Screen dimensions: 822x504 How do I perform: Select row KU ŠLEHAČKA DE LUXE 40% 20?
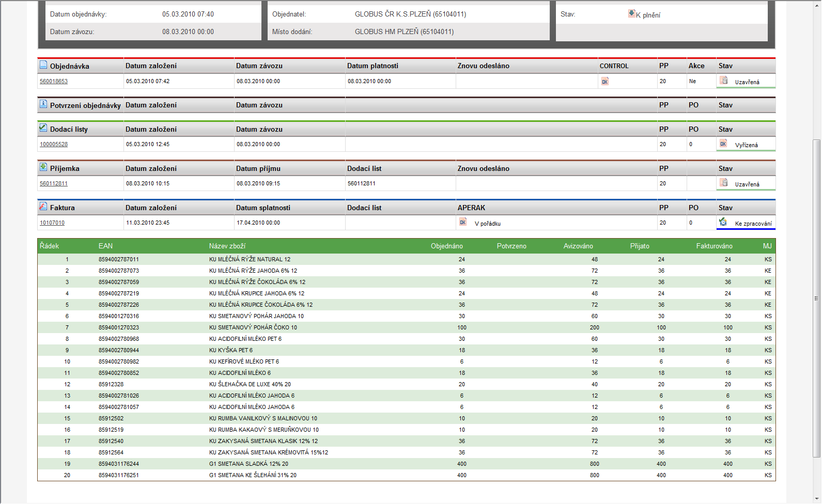tap(407, 384)
